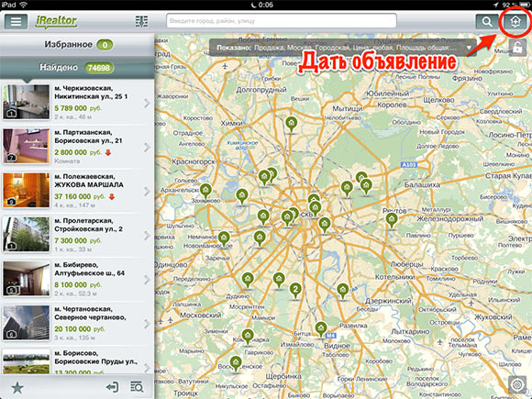This screenshot has height=399, width=532.
Task: Click the city search input field
Action: (x=282, y=21)
